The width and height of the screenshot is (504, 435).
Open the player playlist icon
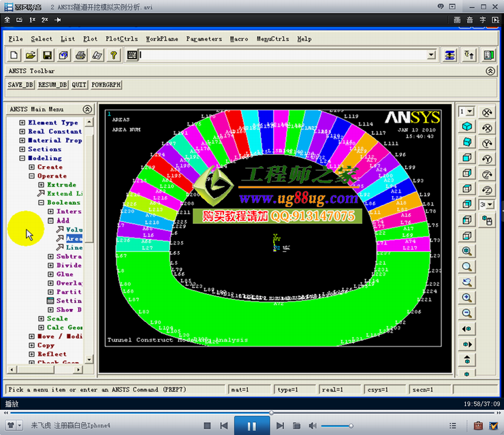pyautogui.click(x=453, y=425)
